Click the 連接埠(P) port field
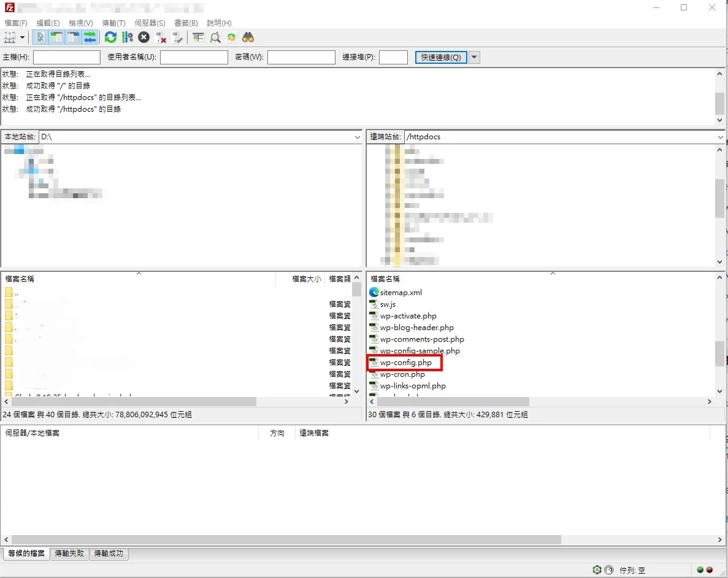Viewport: 728px width, 578px height. [x=393, y=57]
